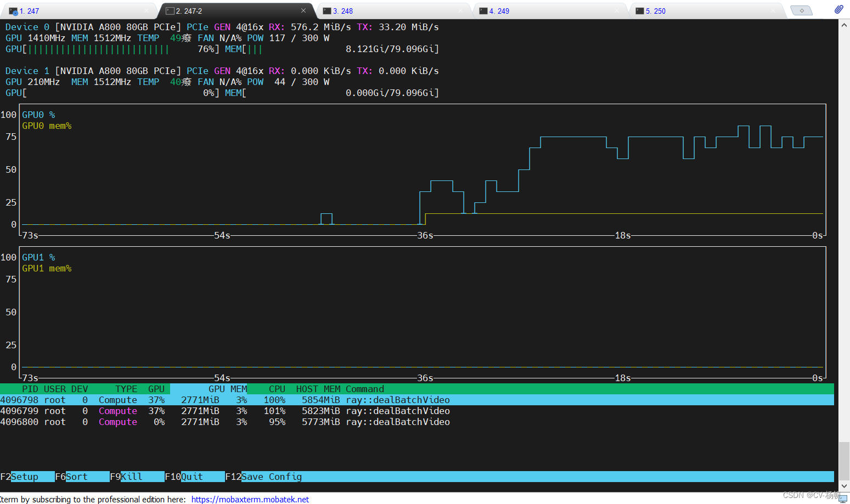Click the scrollbar down arrow
The image size is (850, 504).
point(844,486)
